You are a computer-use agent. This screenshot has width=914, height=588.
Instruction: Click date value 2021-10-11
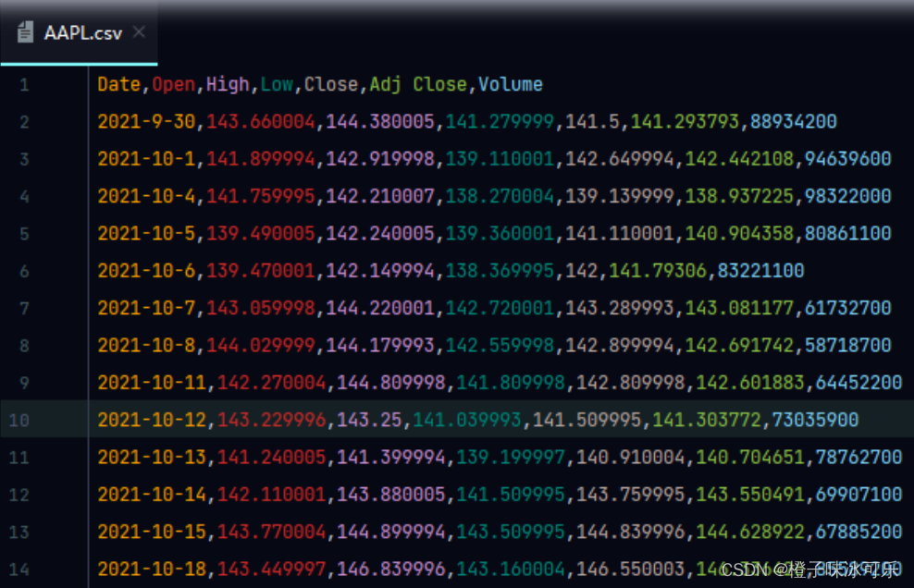pos(152,383)
